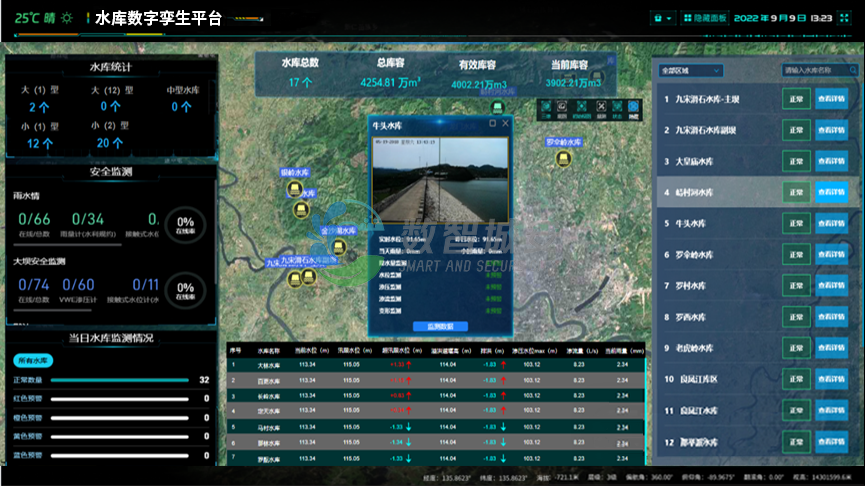Click 监测数据 button in popup
The width and height of the screenshot is (865, 486).
click(x=440, y=327)
